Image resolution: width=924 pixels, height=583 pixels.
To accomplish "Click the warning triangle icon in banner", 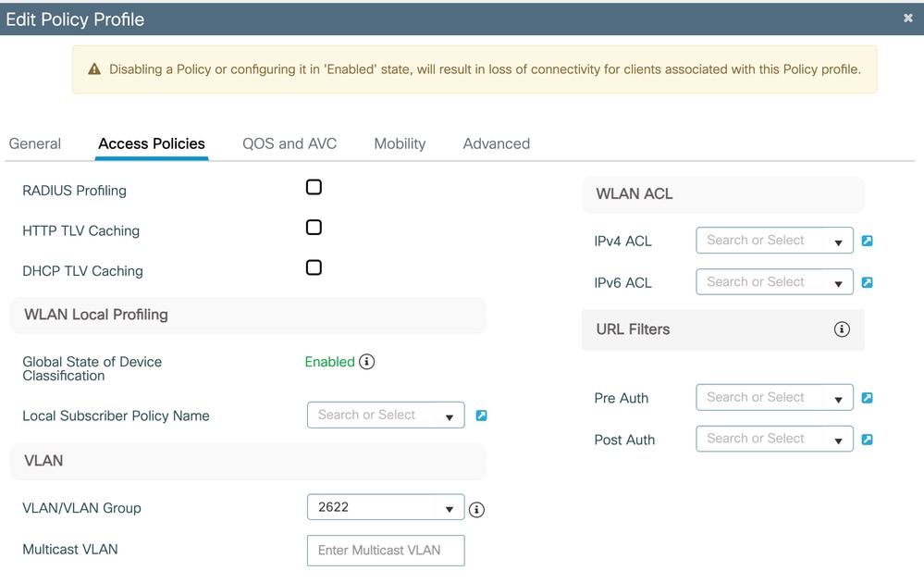I will [94, 69].
